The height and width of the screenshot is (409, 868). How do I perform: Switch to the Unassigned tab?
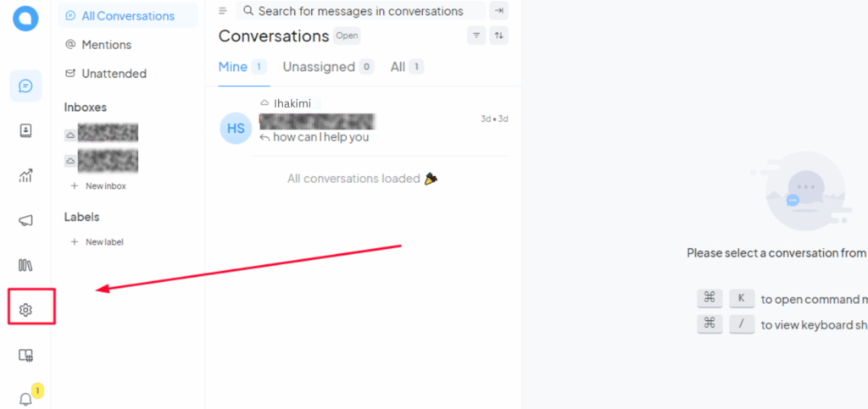[x=319, y=67]
